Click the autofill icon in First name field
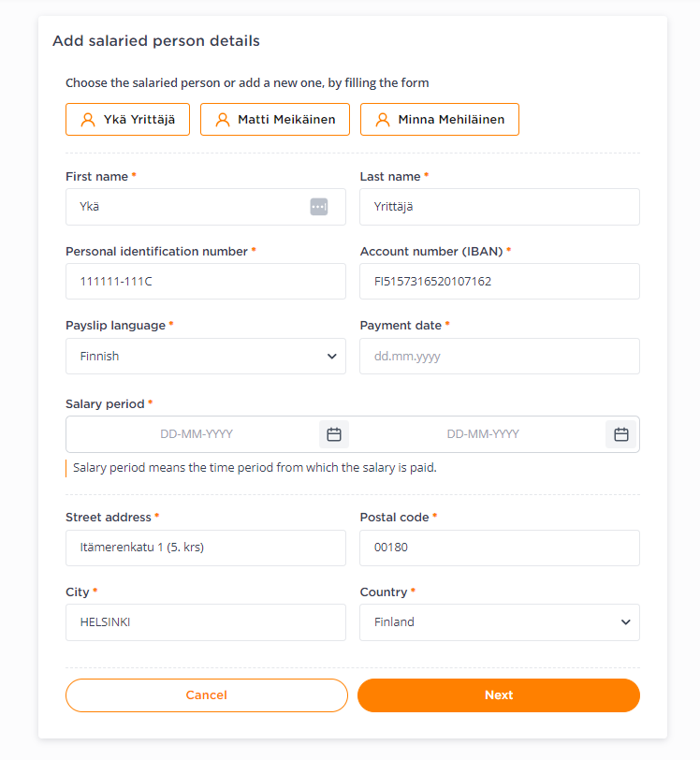700x760 pixels. coord(319,207)
